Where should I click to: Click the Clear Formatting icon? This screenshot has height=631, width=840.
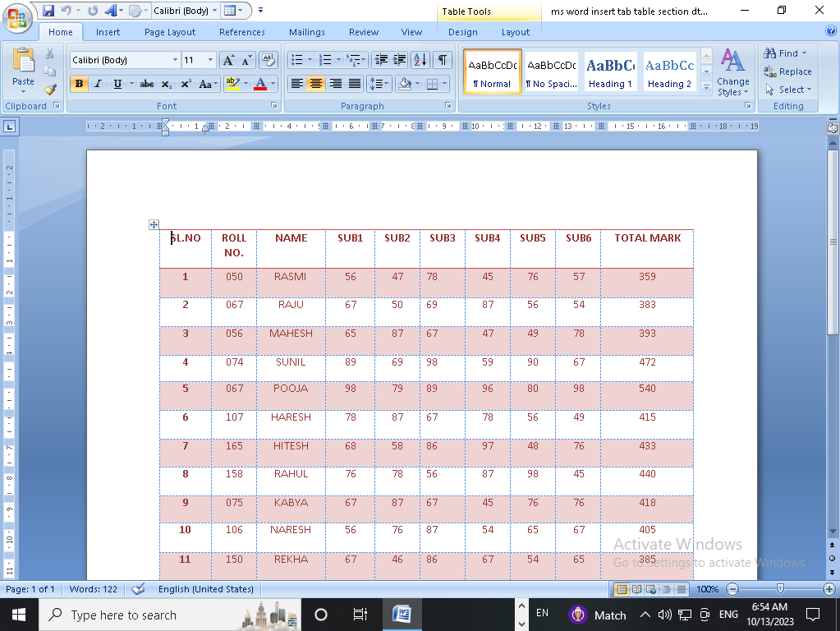[x=269, y=60]
